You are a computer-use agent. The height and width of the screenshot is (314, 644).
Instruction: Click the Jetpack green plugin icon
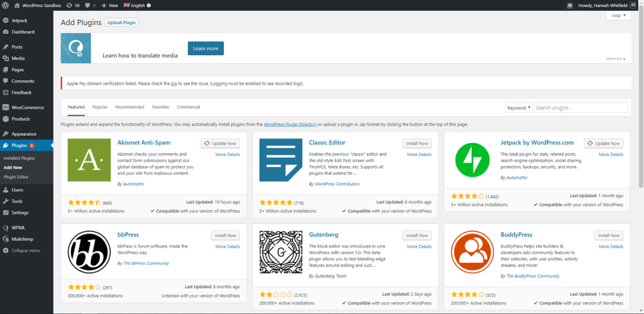click(x=472, y=160)
